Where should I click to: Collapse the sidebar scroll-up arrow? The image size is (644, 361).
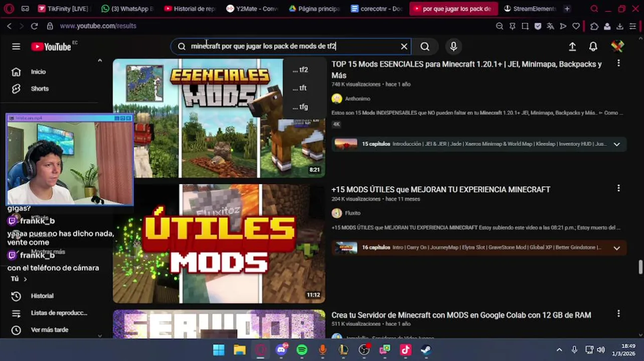pos(100,61)
